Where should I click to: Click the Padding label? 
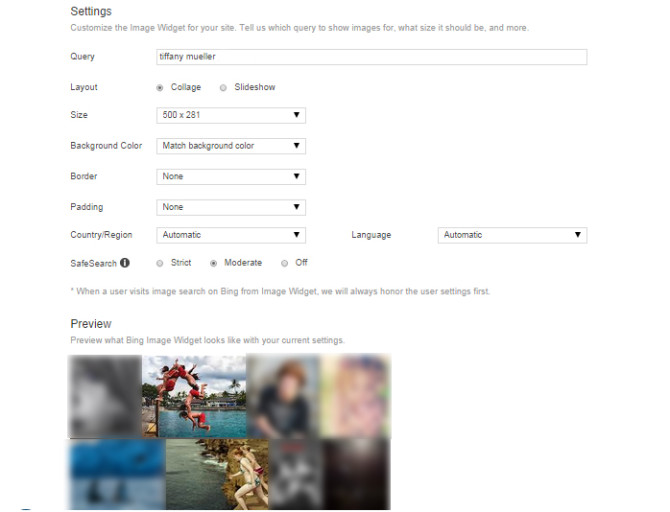point(87,207)
